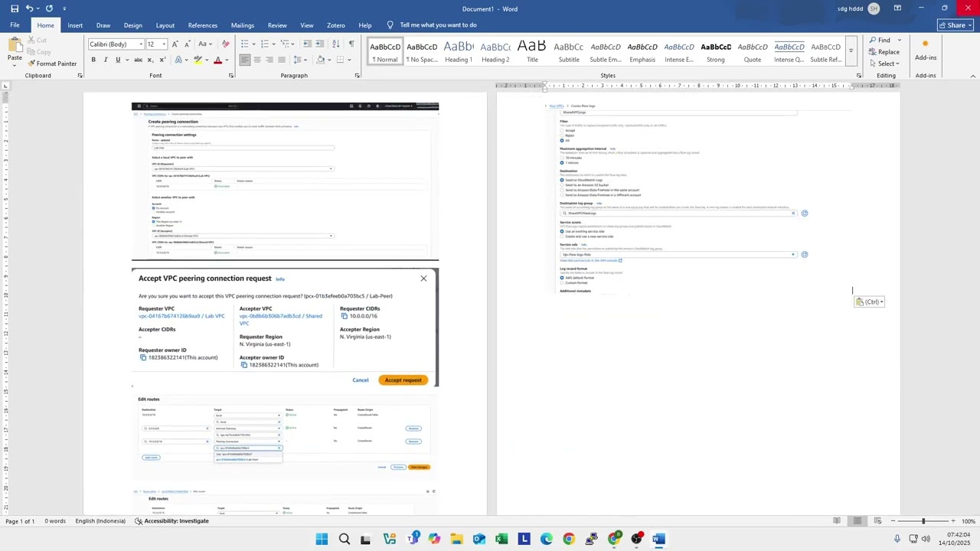Click Accessibility: Investigate in status bar
The image size is (980, 551).
pyautogui.click(x=171, y=521)
